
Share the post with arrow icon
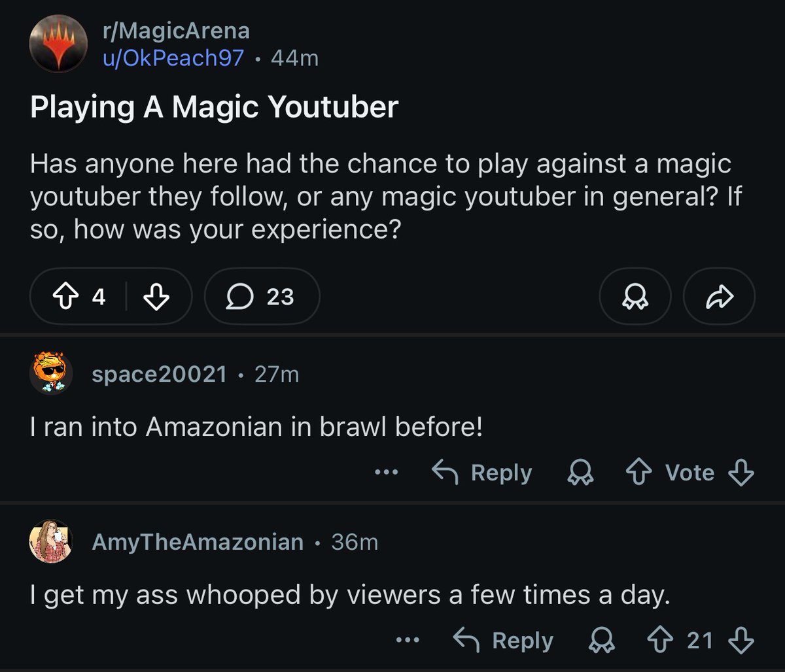(x=718, y=297)
